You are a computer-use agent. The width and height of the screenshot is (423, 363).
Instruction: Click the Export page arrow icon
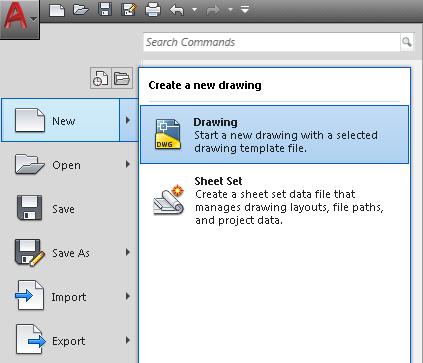(x=31, y=339)
